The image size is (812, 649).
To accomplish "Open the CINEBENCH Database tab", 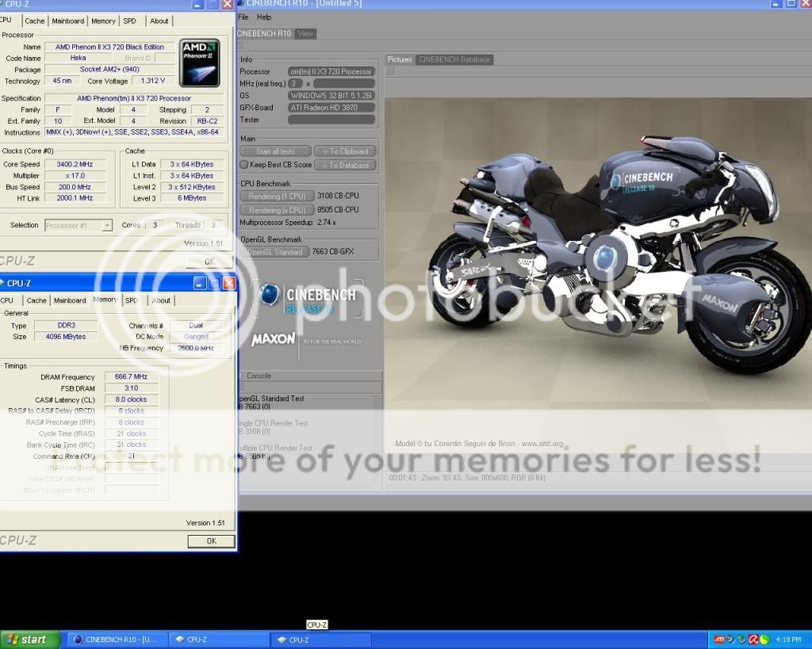I will coord(454,59).
